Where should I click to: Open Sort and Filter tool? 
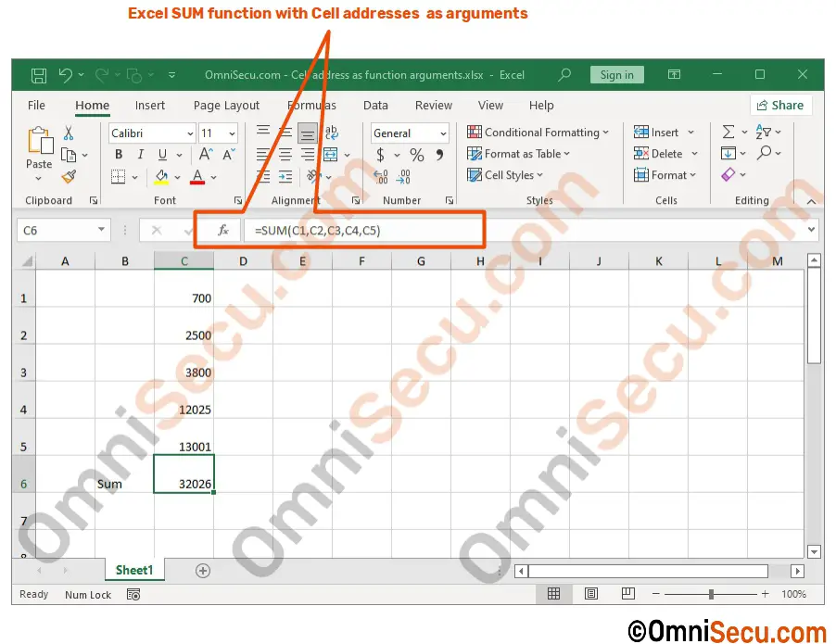point(764,132)
